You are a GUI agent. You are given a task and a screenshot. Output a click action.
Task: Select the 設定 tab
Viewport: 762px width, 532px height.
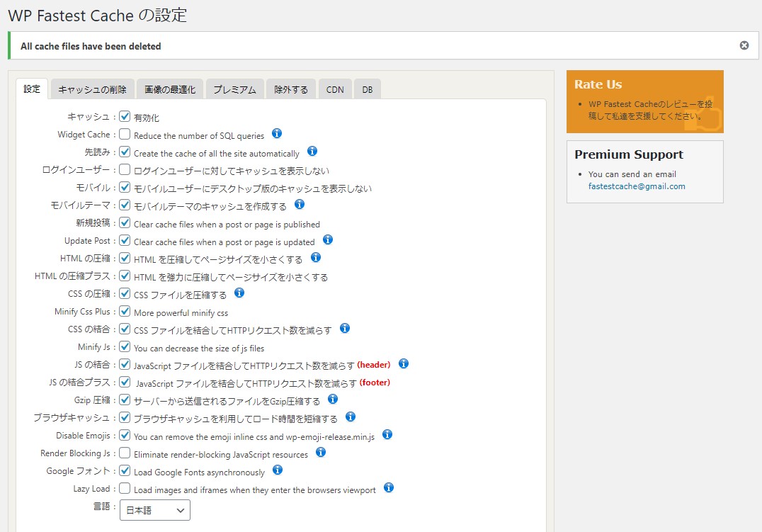pos(32,89)
